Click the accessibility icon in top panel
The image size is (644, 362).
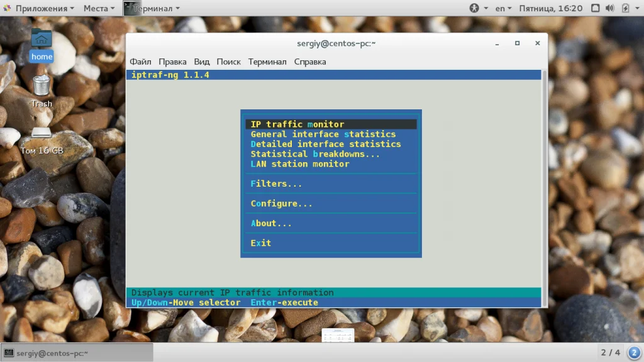[474, 8]
